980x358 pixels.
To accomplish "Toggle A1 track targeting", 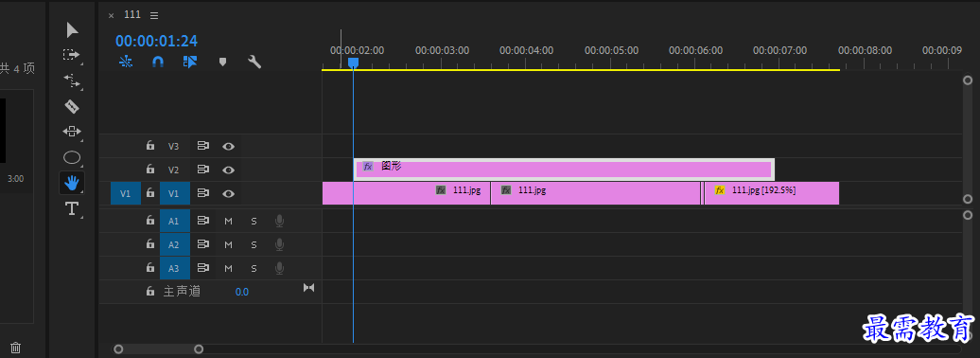I will click(x=174, y=221).
